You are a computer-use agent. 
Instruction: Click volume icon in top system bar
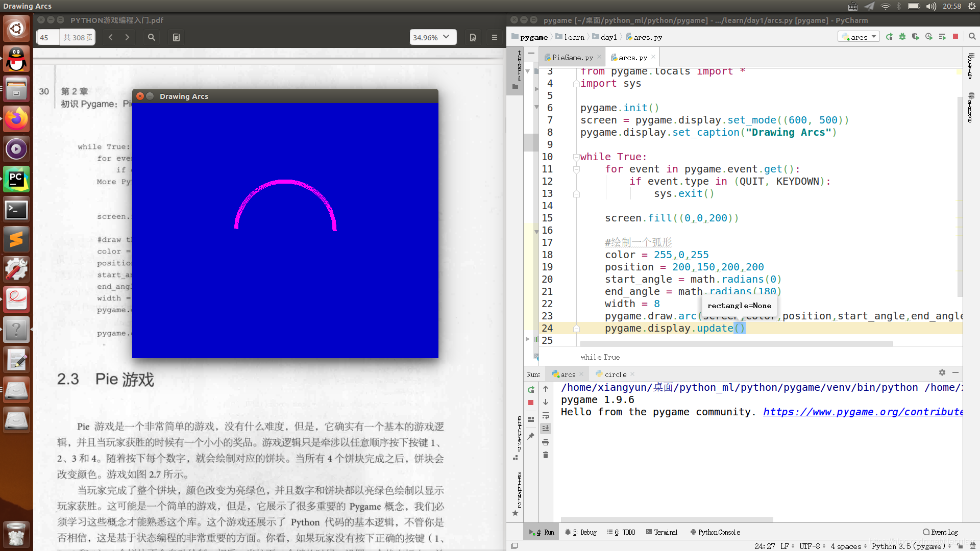click(x=932, y=6)
